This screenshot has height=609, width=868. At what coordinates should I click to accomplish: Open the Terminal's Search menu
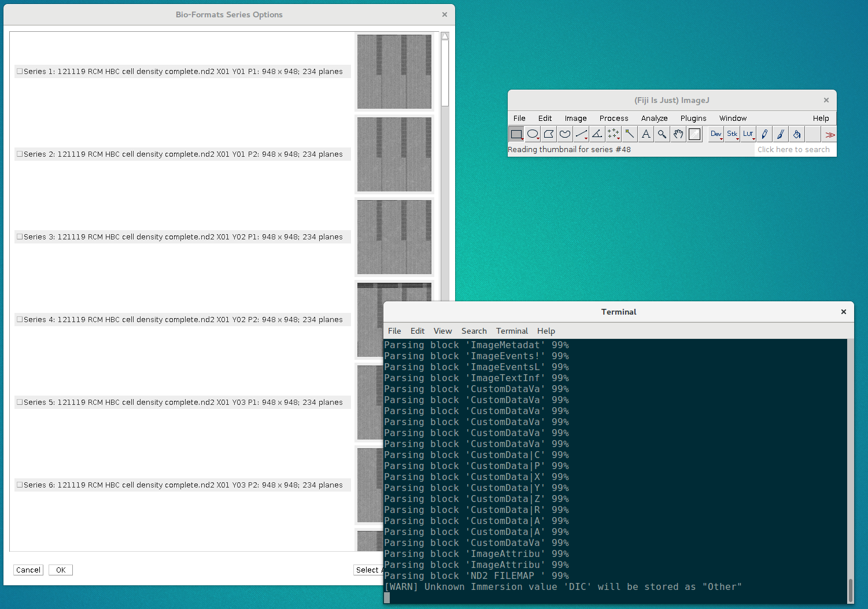pyautogui.click(x=474, y=331)
